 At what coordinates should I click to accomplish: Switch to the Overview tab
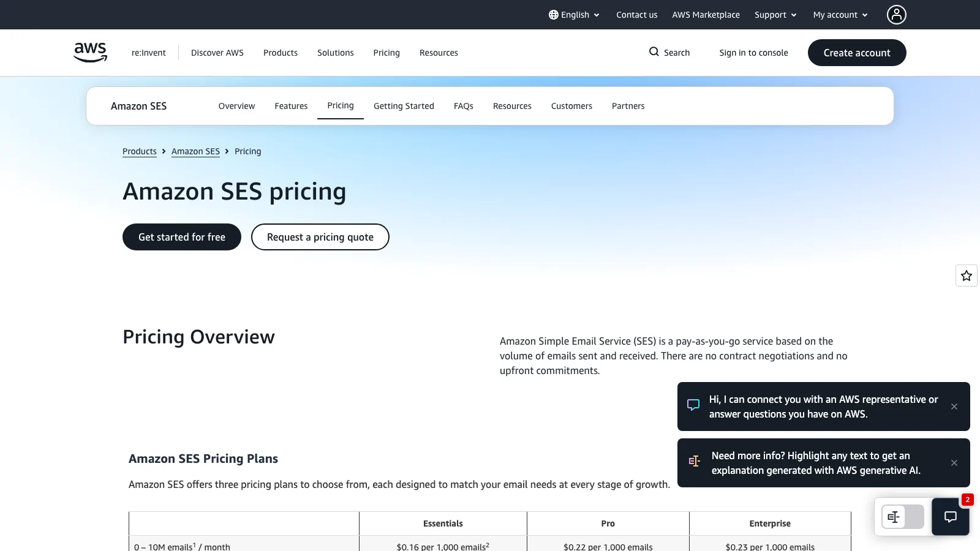pyautogui.click(x=236, y=106)
